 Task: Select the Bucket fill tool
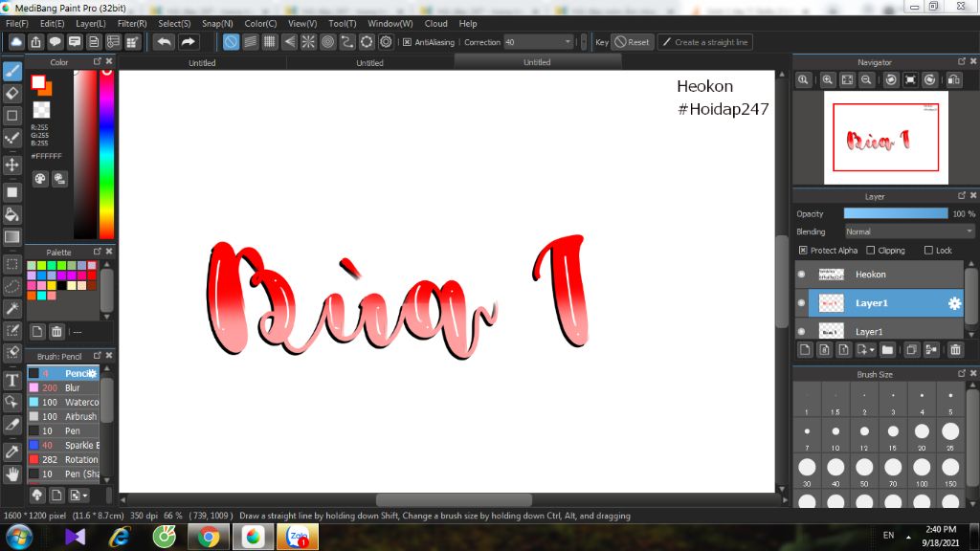pos(12,214)
